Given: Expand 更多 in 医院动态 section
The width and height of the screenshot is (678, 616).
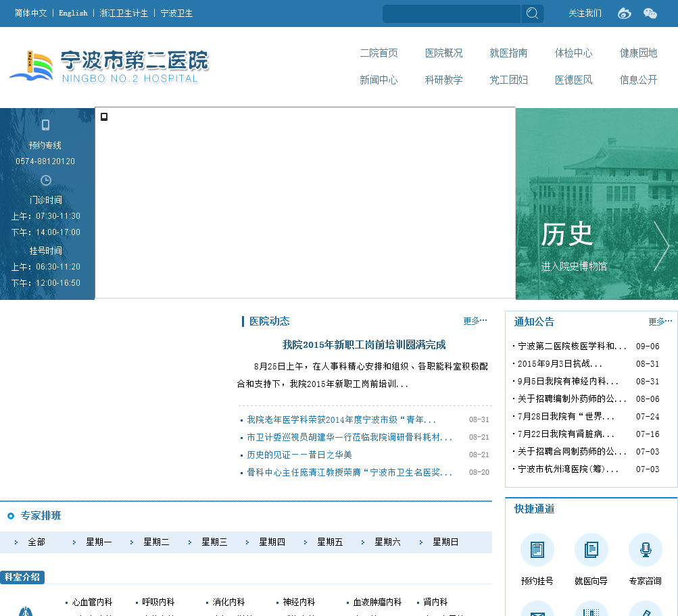Looking at the screenshot, I should [x=475, y=321].
